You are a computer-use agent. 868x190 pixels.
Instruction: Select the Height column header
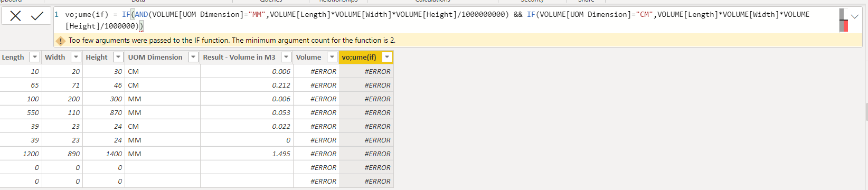pos(97,57)
